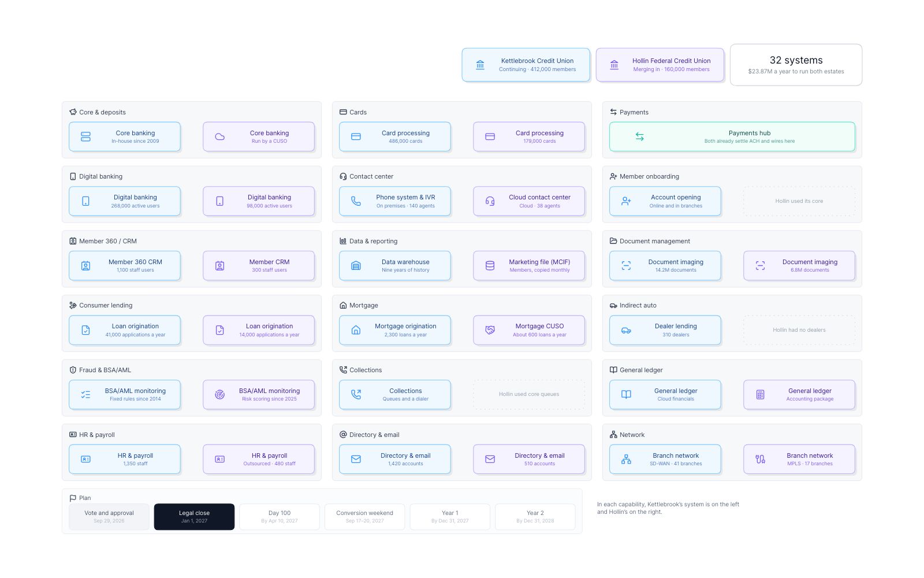Click the book icon on Cloud financials ledger
The height and width of the screenshot is (578, 924).
click(x=626, y=395)
